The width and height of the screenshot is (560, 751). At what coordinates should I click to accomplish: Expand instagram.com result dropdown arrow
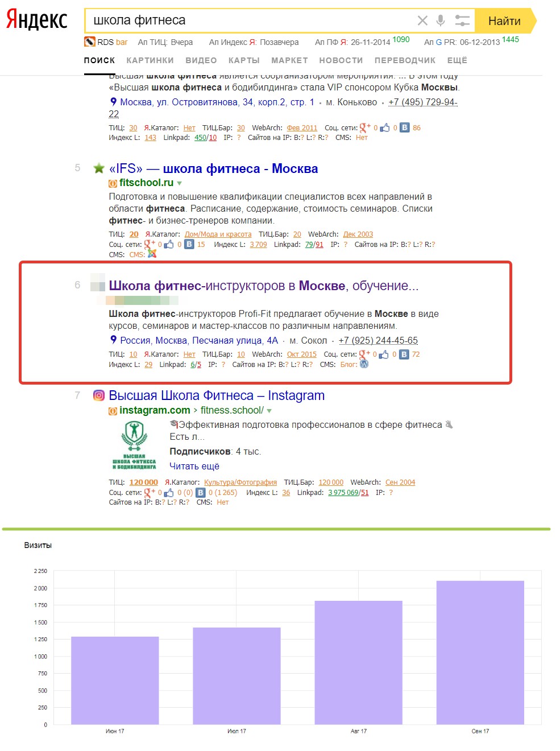click(x=269, y=411)
